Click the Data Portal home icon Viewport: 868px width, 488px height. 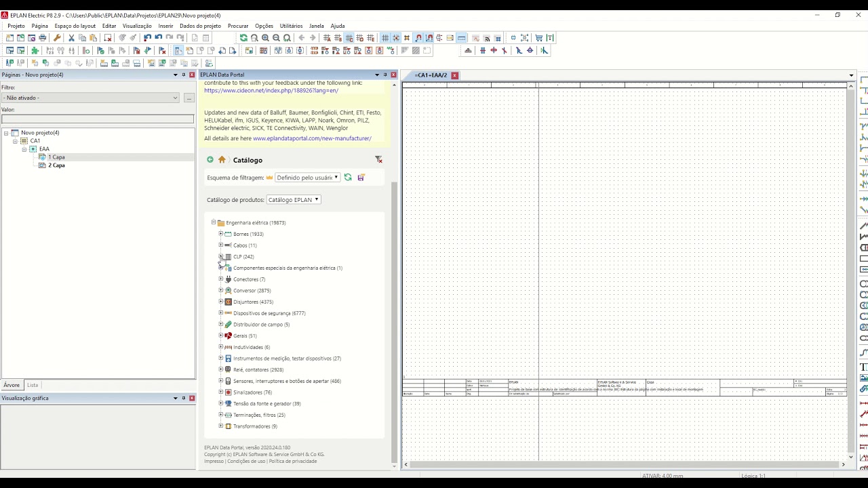[222, 160]
